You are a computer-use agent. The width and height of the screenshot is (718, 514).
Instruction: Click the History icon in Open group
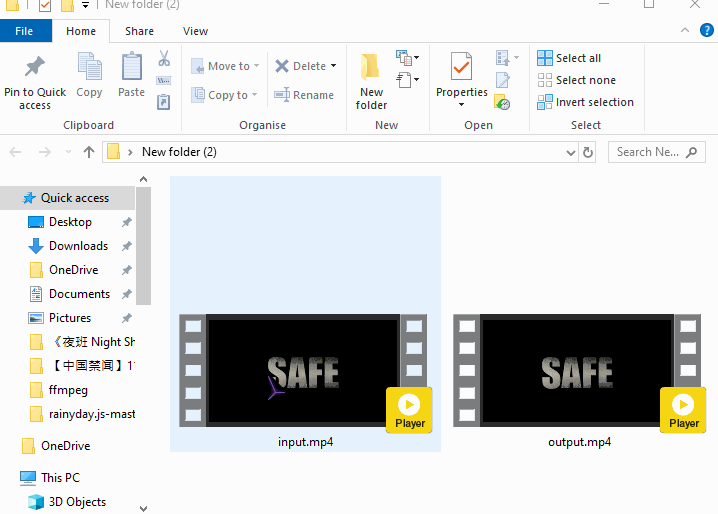(x=502, y=102)
